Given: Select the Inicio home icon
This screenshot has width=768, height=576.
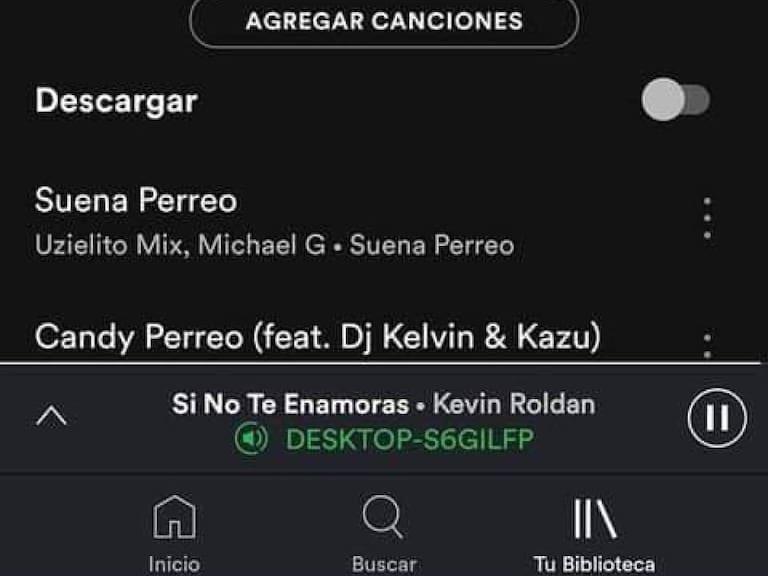Looking at the screenshot, I should pyautogui.click(x=174, y=517).
